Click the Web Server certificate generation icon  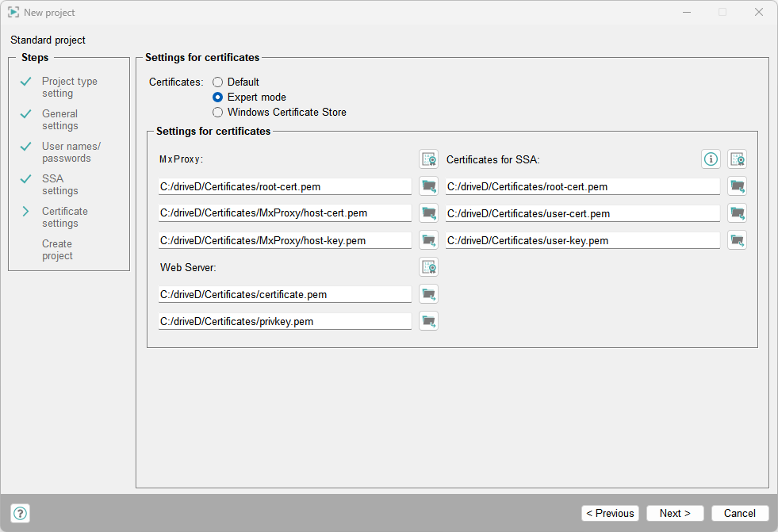(x=428, y=267)
